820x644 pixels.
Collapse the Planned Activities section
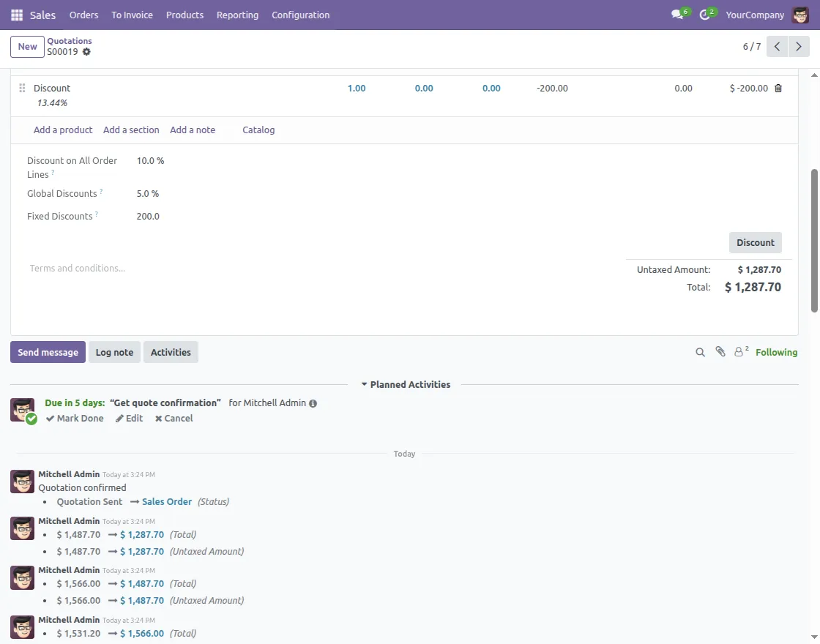point(406,384)
